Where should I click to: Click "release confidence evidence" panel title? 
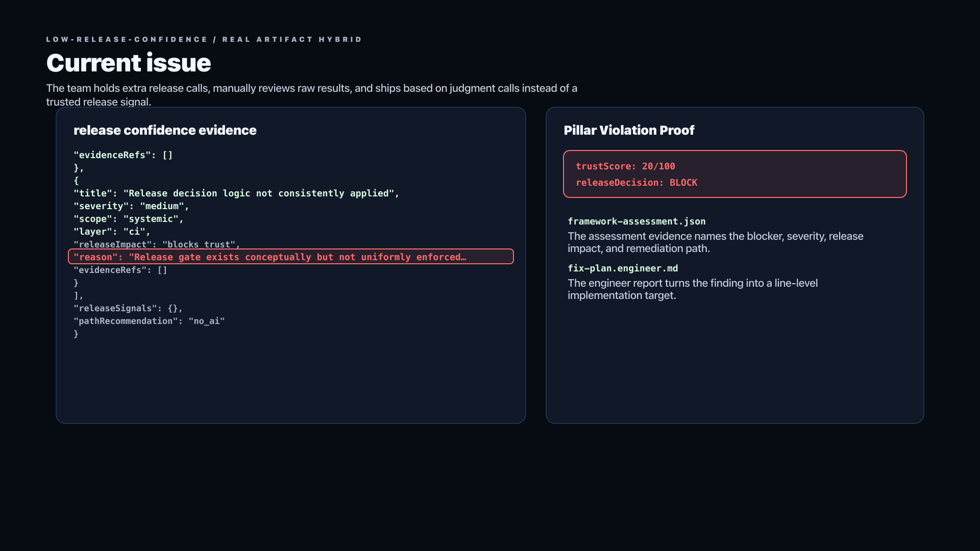[165, 130]
